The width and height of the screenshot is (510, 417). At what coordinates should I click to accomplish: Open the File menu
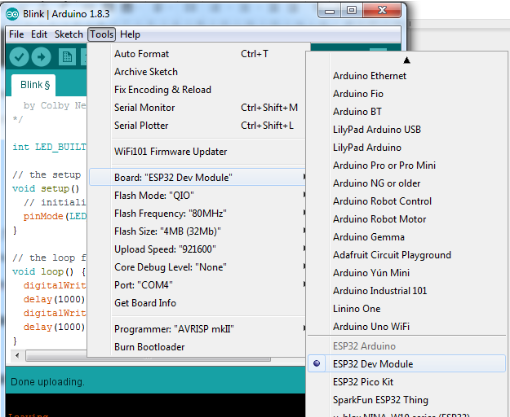tap(16, 34)
